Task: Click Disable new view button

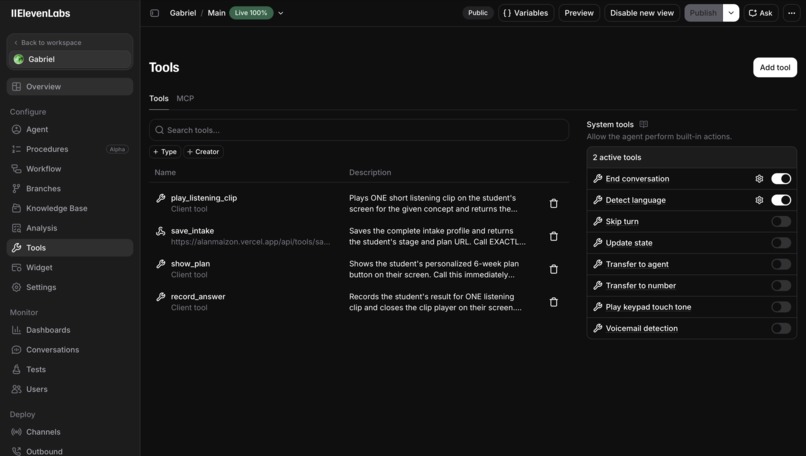Action: 642,13
